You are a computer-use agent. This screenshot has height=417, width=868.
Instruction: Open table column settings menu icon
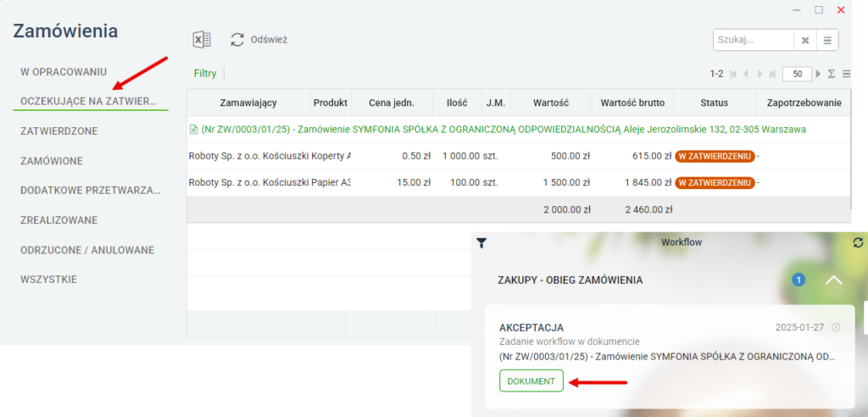pyautogui.click(x=846, y=74)
